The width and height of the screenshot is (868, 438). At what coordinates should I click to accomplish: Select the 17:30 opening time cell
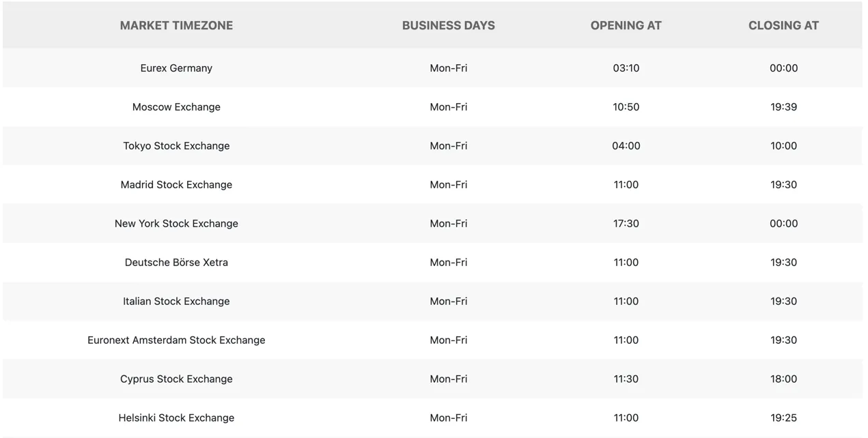click(x=626, y=224)
